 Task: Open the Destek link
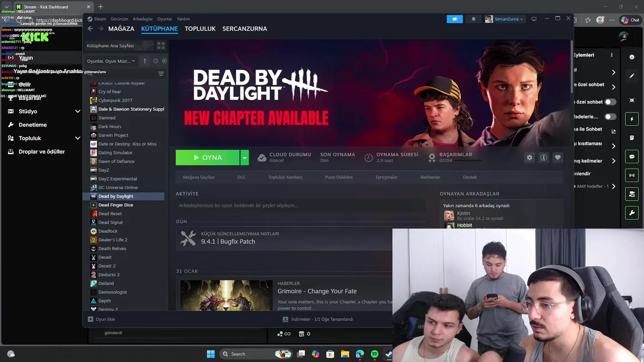(x=470, y=177)
